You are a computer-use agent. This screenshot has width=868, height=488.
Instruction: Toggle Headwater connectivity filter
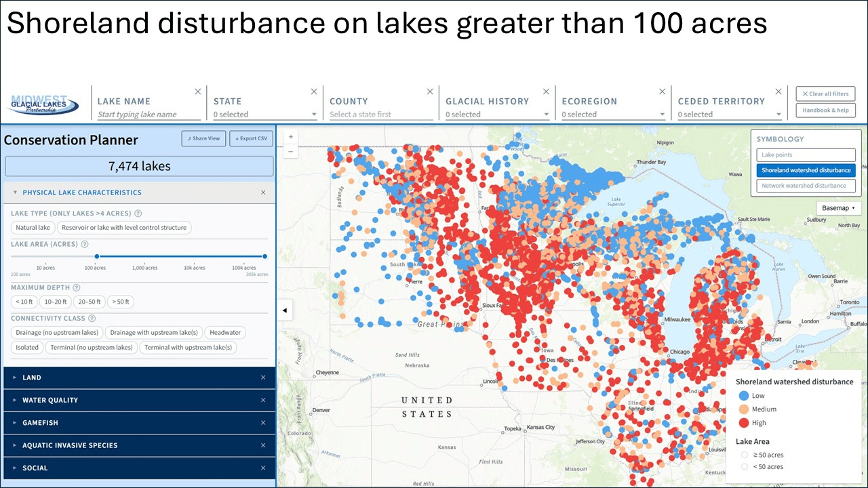point(225,332)
